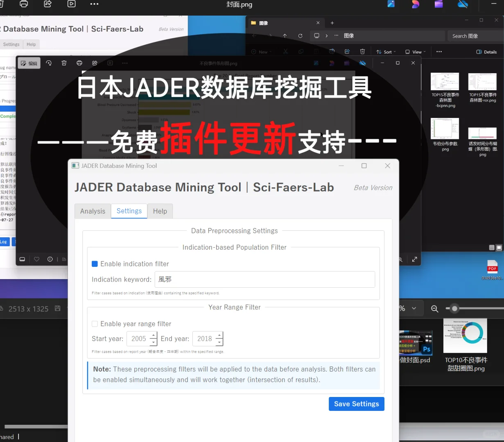
Task: Toggle the heart favorite icon in the image viewer
Action: (36, 259)
